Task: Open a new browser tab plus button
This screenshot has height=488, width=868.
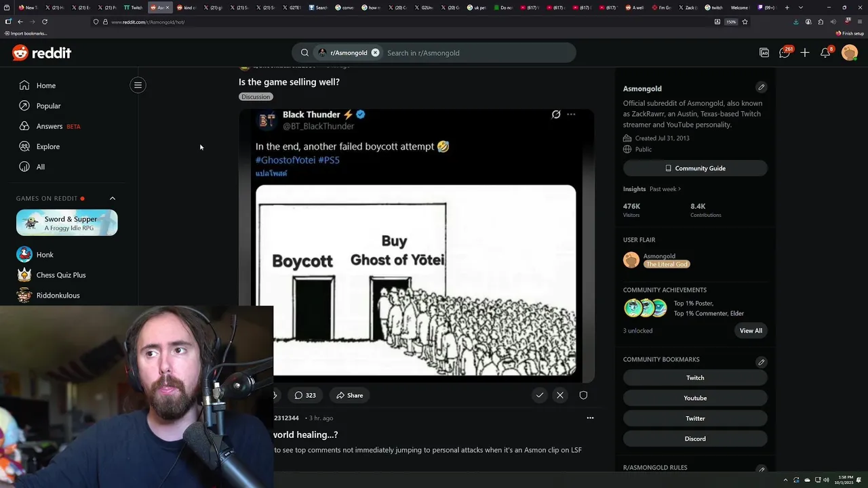Action: click(x=787, y=7)
